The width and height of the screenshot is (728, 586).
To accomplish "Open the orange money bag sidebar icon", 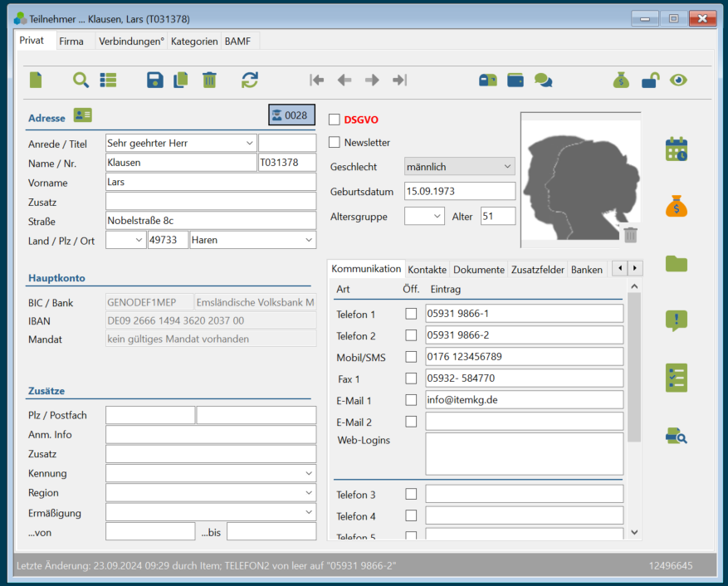I will coord(677,206).
